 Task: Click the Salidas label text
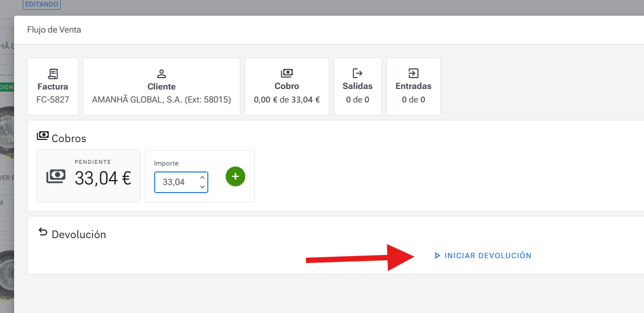point(357,86)
